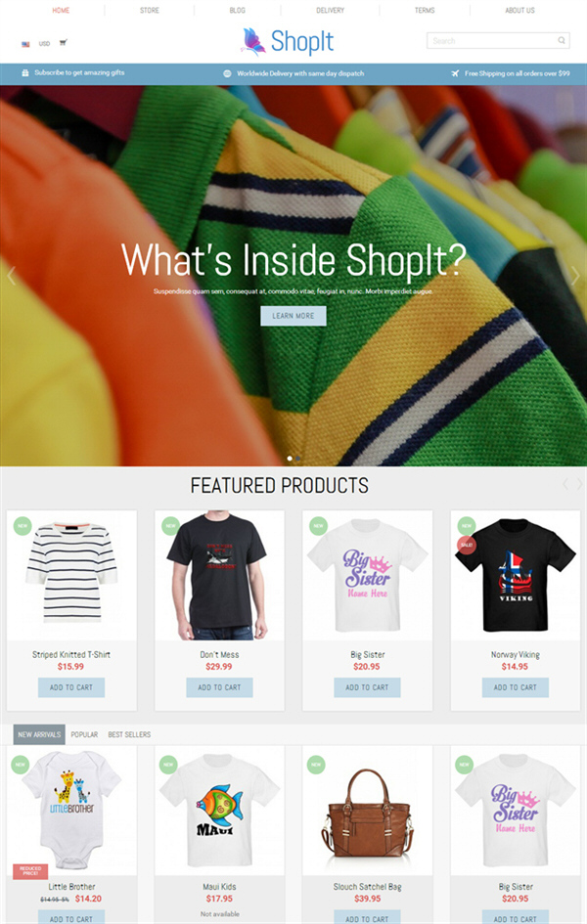Select the second slider pagination dot

click(x=298, y=458)
